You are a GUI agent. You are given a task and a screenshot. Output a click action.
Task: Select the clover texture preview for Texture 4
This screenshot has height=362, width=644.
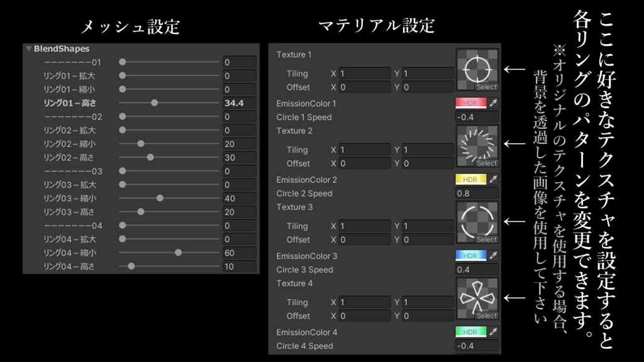pyautogui.click(x=476, y=297)
